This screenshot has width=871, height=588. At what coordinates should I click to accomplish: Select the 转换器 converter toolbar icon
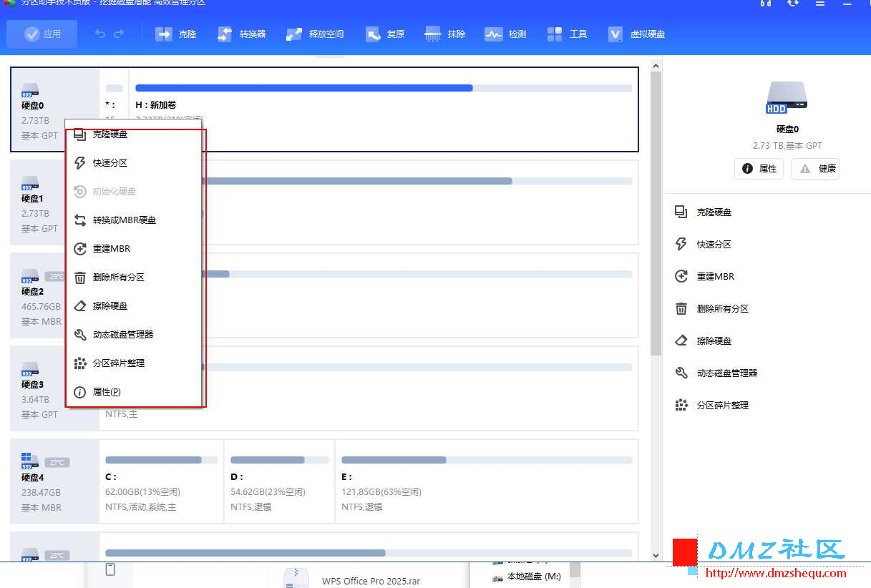click(241, 34)
